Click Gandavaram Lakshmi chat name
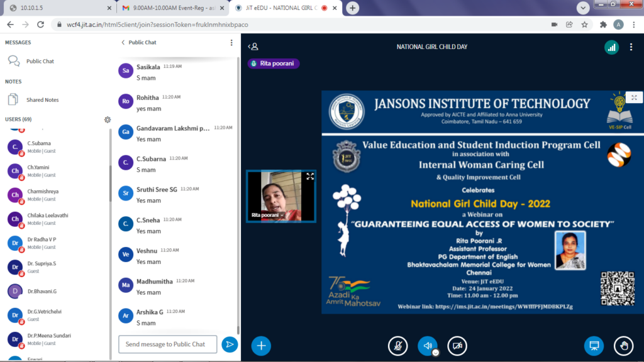Screen dimensions: 644x362 pos(173,128)
